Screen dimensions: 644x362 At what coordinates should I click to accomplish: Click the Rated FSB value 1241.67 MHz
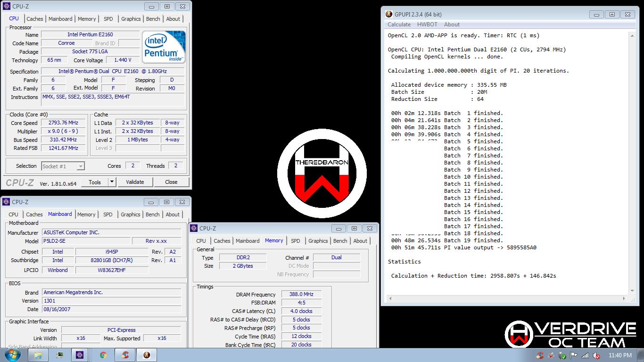pyautogui.click(x=63, y=148)
